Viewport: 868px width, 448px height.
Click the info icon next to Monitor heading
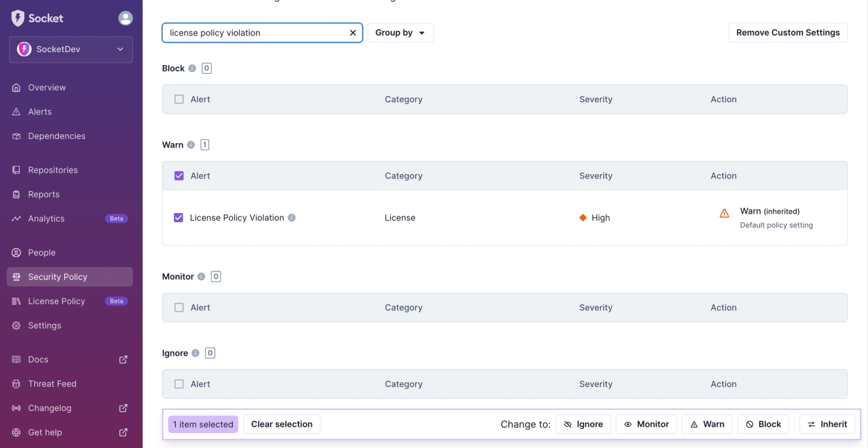pos(201,277)
